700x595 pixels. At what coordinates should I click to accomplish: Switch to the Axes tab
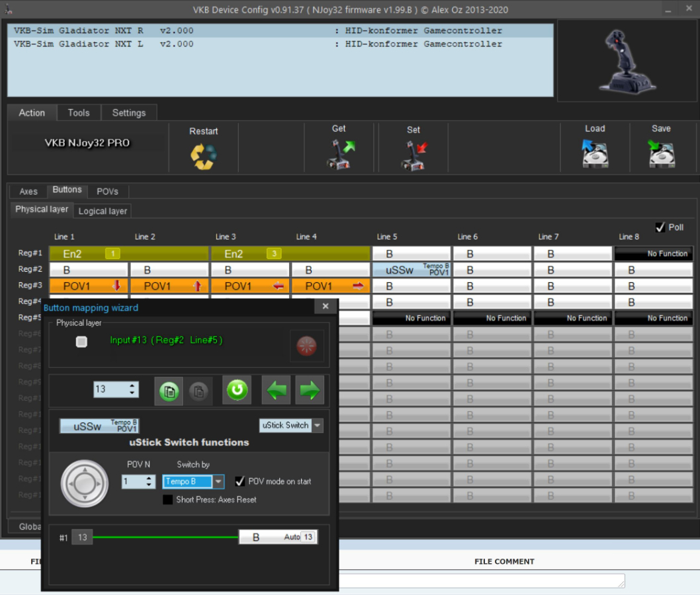coord(28,191)
